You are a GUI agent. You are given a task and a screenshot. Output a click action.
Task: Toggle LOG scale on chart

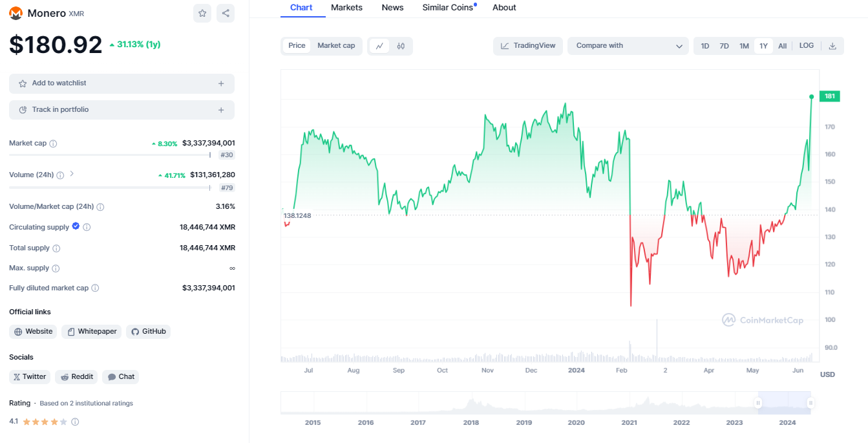pos(806,46)
